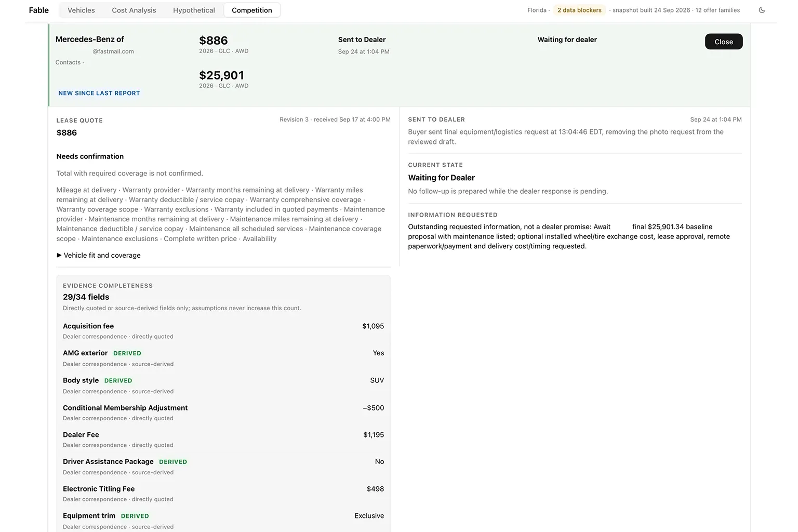Toggle dark mode moon icon
Screen dimensions: 798x532
click(x=762, y=10)
